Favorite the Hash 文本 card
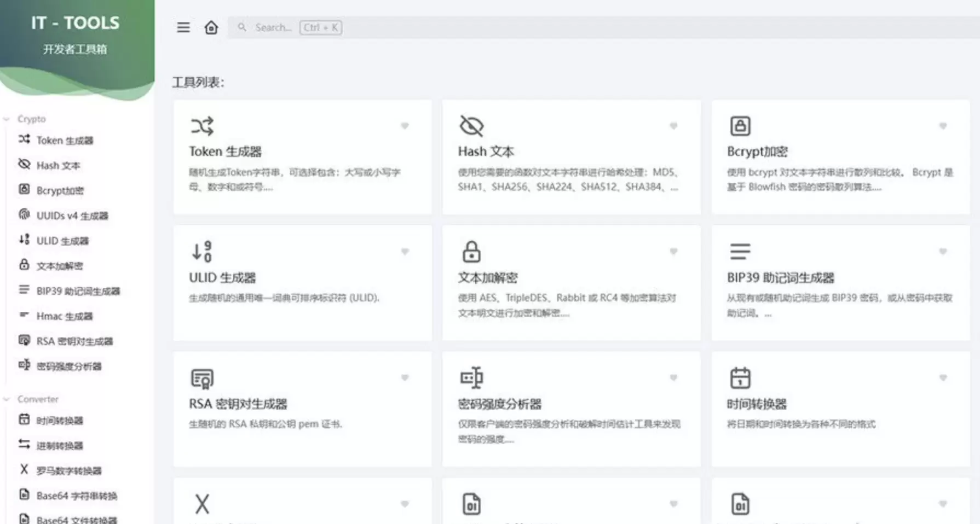 click(x=673, y=126)
